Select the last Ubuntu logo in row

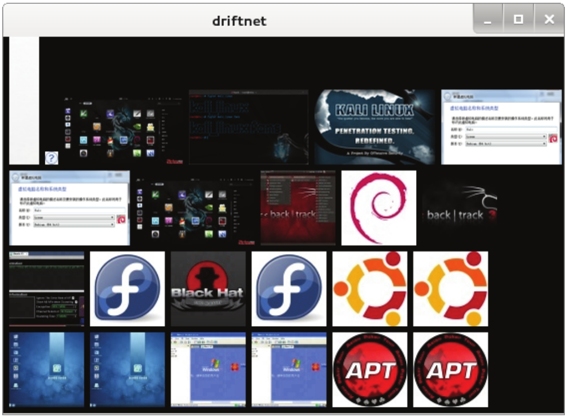click(451, 289)
